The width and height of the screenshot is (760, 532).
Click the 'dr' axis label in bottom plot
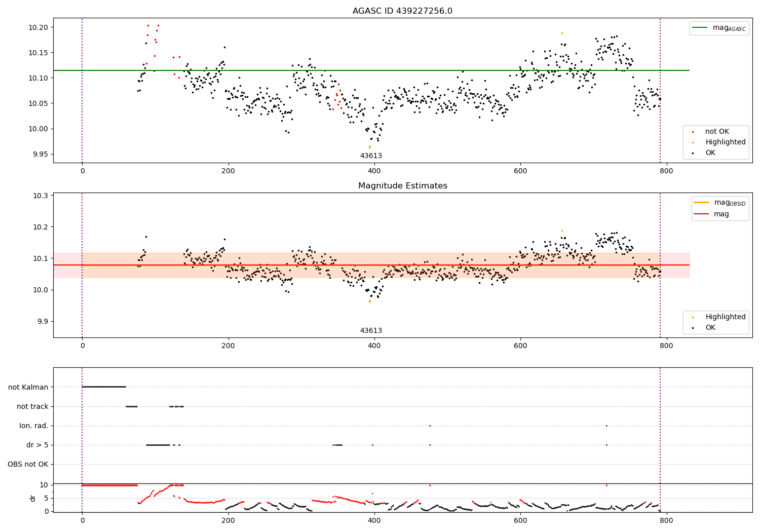point(33,498)
